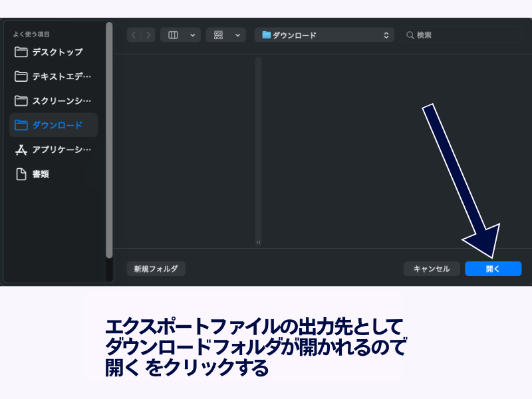Image resolution: width=532 pixels, height=399 pixels.
Task: Click the grid grouping icon
Action: (218, 35)
